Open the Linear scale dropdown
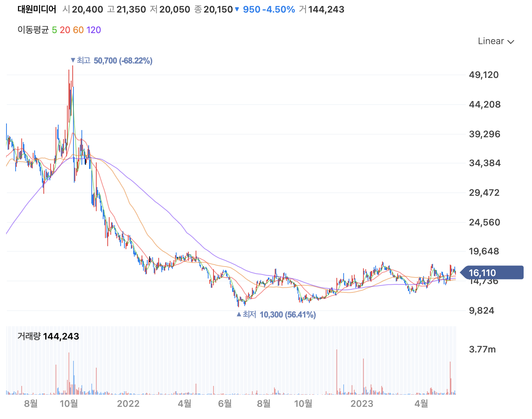The width and height of the screenshot is (532, 419). [496, 41]
